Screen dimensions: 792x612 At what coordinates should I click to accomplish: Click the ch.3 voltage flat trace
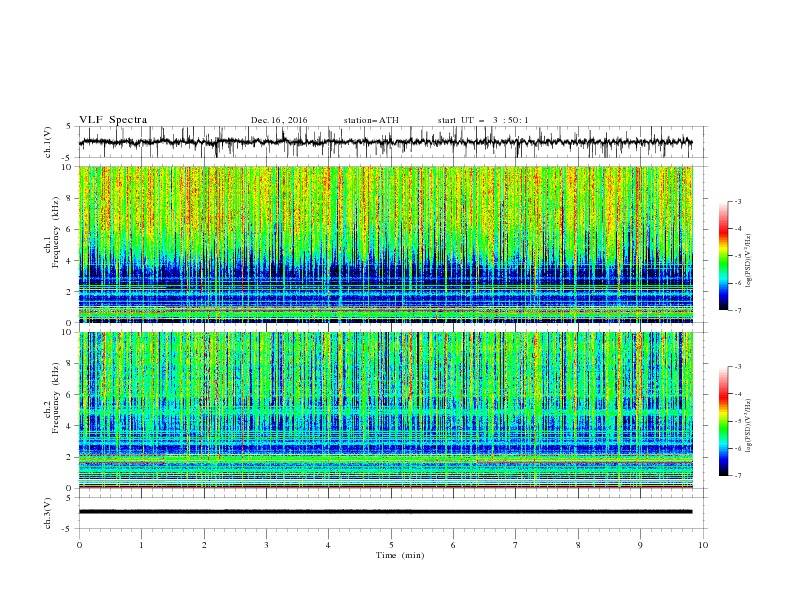(x=386, y=512)
